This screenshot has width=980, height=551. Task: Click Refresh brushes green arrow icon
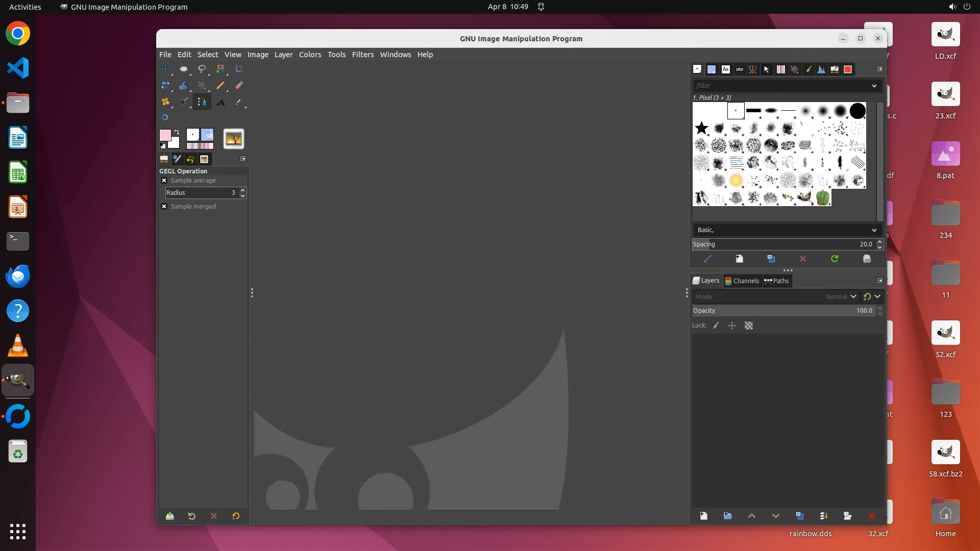[835, 259]
